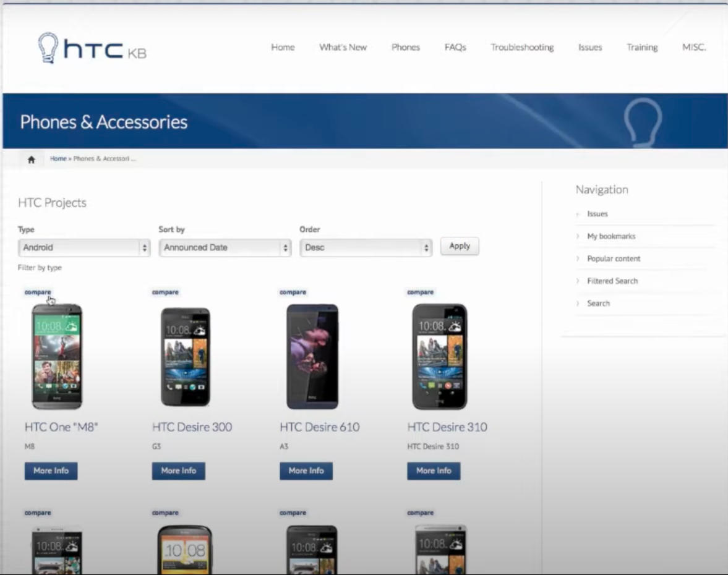This screenshot has width=728, height=575.
Task: Click compare above HTC Desire 610
Action: tap(293, 292)
